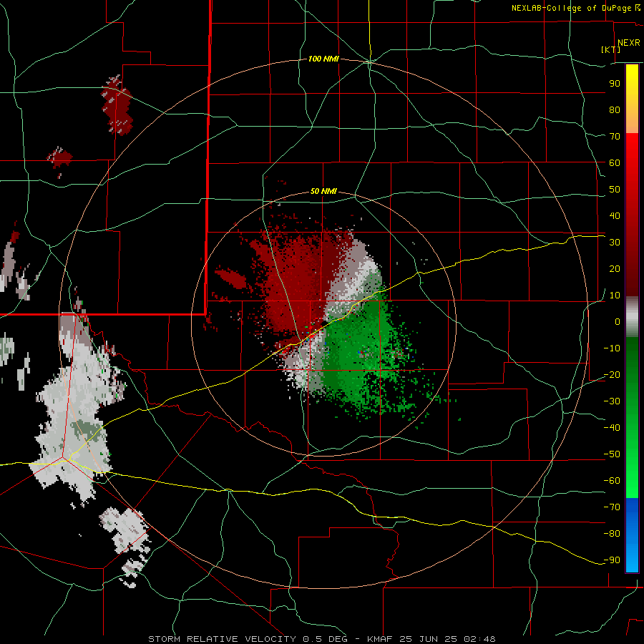The width and height of the screenshot is (644, 644).
Task: Click the -50 value on velocity scale
Action: [x=612, y=454]
